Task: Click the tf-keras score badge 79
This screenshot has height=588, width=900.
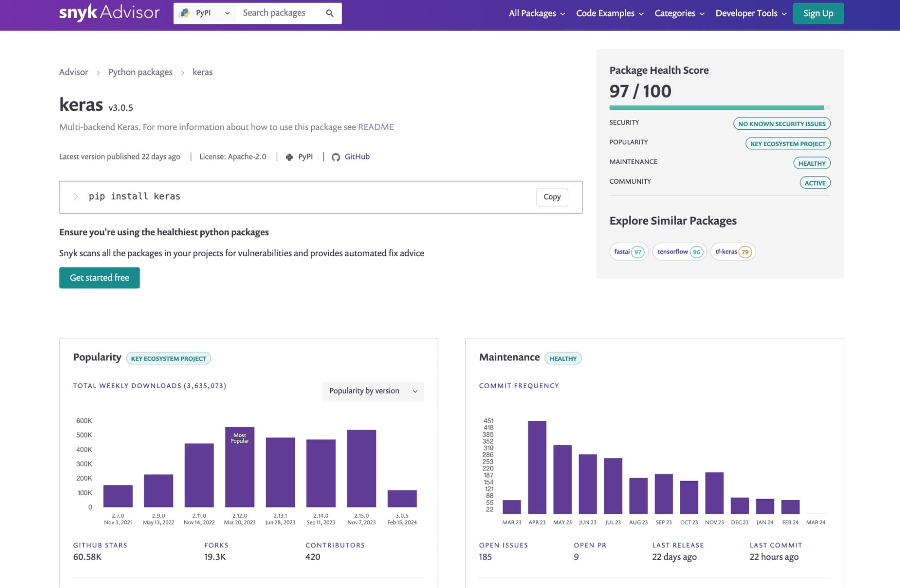Action: tap(745, 252)
